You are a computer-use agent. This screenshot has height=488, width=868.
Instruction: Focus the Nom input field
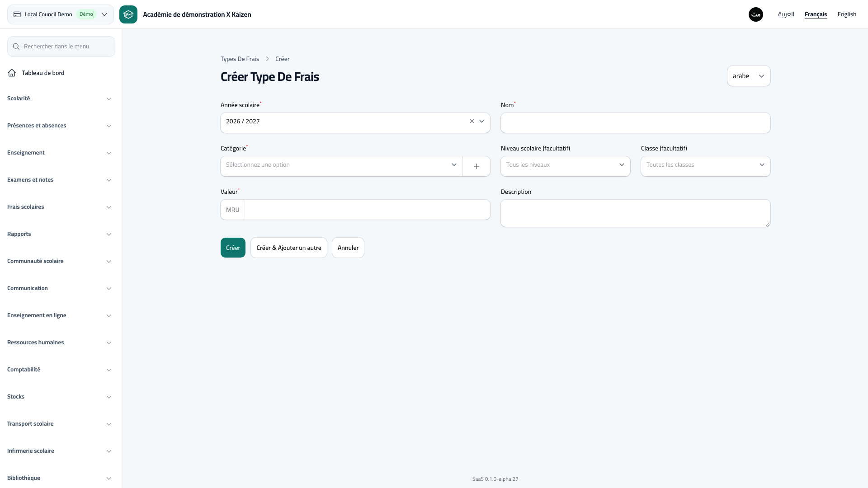coord(636,123)
